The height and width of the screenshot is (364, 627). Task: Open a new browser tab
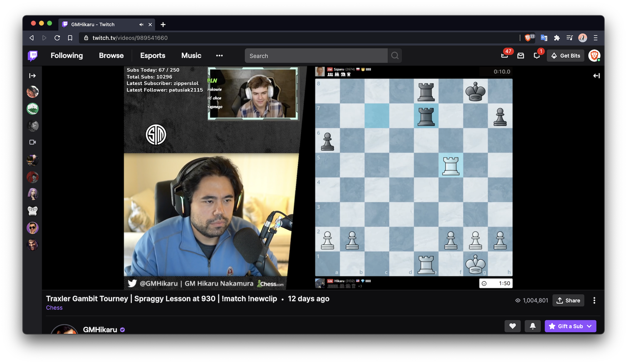coord(163,24)
